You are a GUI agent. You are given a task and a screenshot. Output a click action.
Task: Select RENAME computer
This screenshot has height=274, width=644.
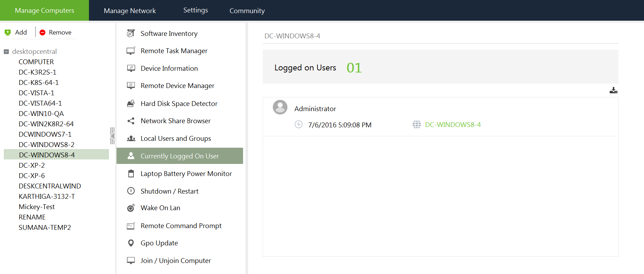pos(32,217)
